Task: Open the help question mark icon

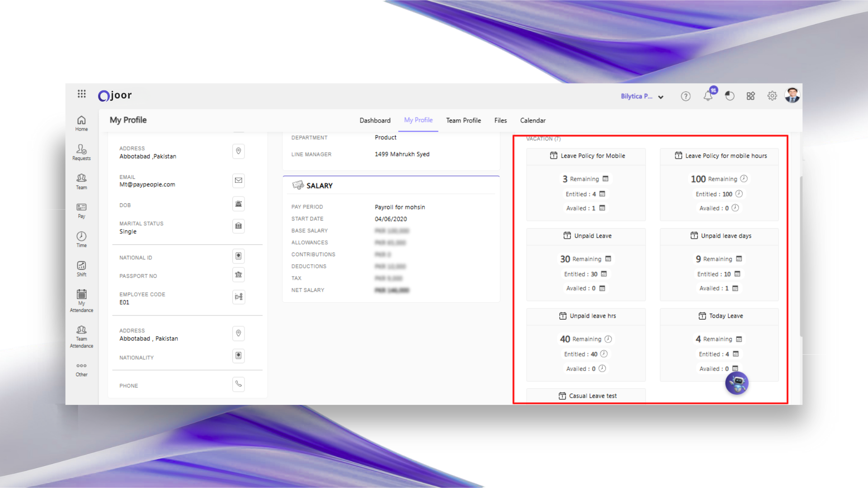Action: click(x=685, y=96)
